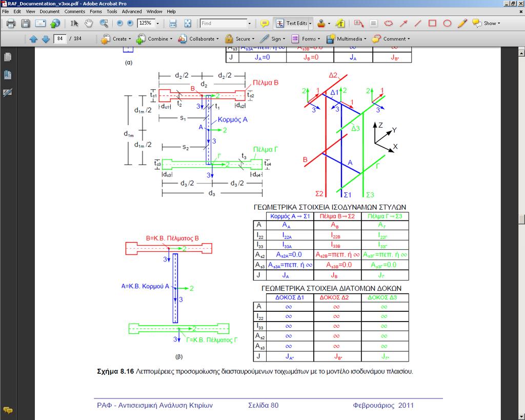Viewport: 525px width, 420px height.
Task: Click the table header 'ΔΟΚΟΣ Δ1'
Action: pos(290,297)
